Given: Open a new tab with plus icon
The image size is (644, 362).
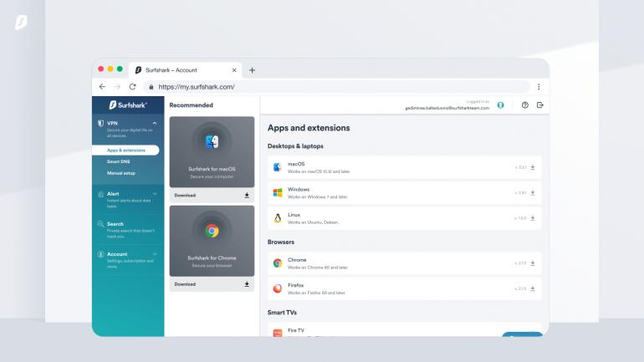Looking at the screenshot, I should click(x=252, y=70).
